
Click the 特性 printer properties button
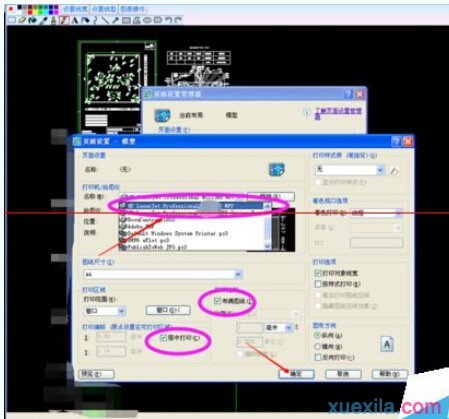271,196
